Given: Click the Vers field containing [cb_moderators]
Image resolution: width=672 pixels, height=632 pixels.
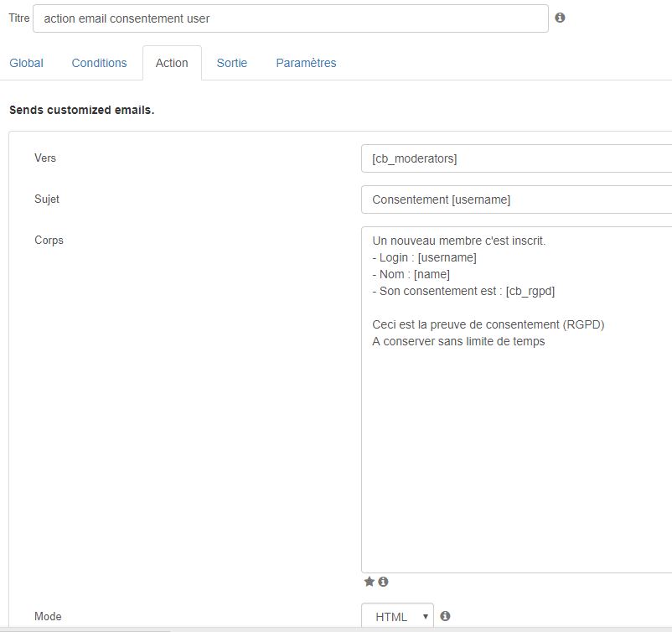Looking at the screenshot, I should pyautogui.click(x=516, y=158).
